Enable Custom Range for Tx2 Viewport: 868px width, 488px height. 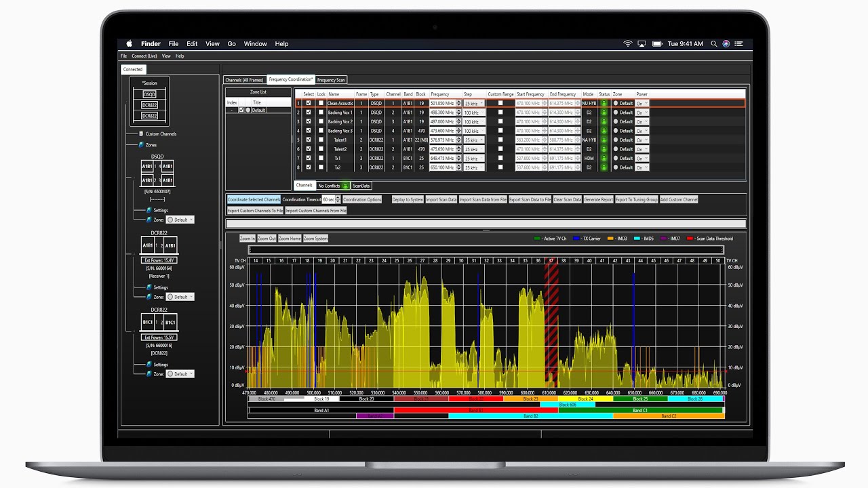pos(500,167)
